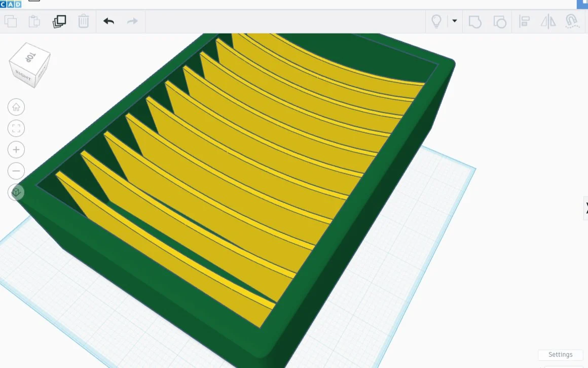
Task: Open the Align tool
Action: coord(524,21)
